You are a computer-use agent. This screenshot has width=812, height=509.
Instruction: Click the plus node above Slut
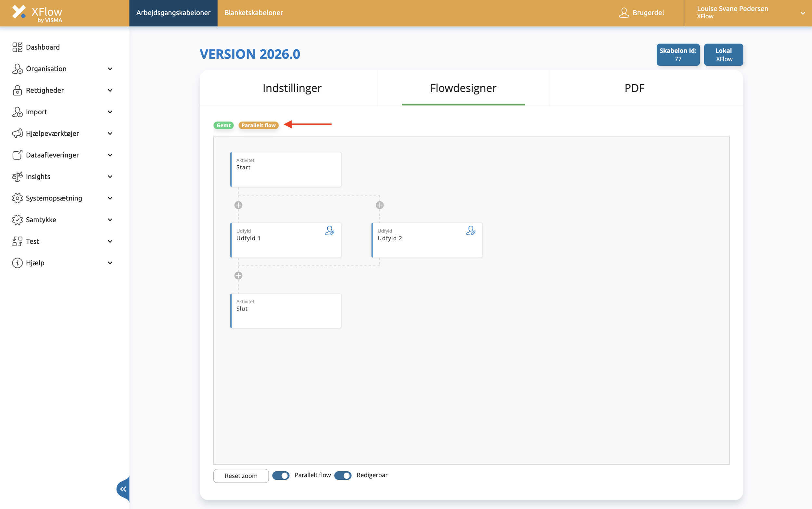coord(238,276)
